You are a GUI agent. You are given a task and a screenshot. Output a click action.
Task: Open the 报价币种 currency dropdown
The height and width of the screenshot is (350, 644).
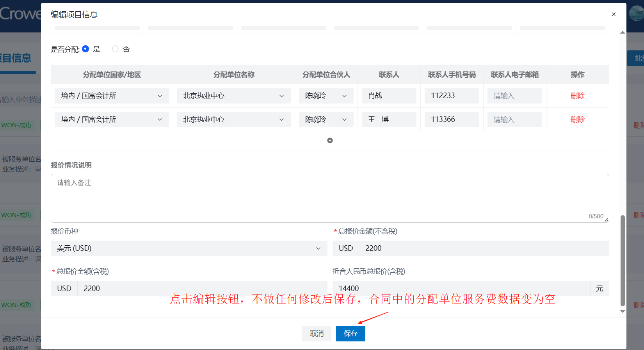(189, 248)
